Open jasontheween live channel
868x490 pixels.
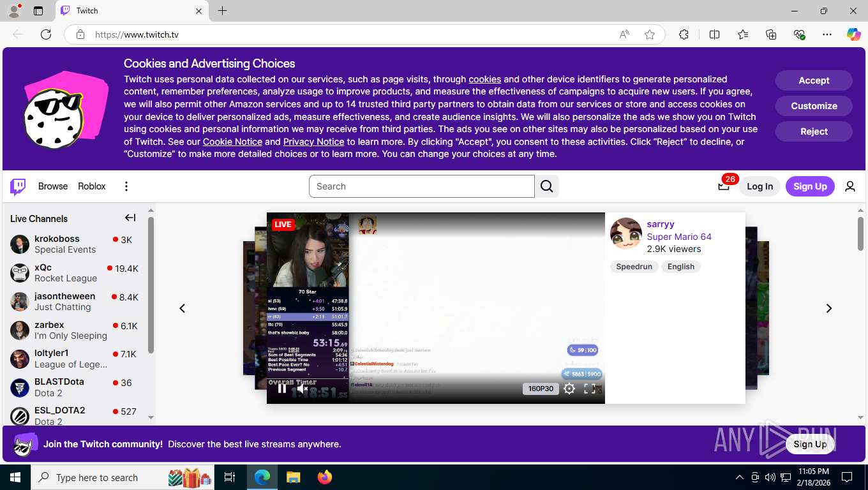[x=74, y=301]
